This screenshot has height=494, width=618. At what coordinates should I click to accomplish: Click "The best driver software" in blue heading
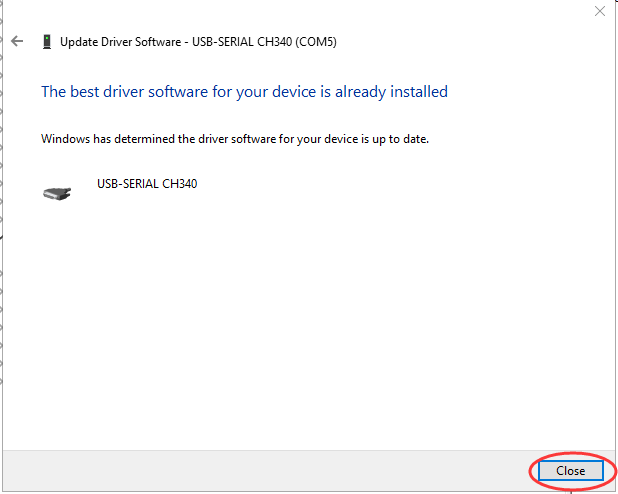(x=122, y=92)
